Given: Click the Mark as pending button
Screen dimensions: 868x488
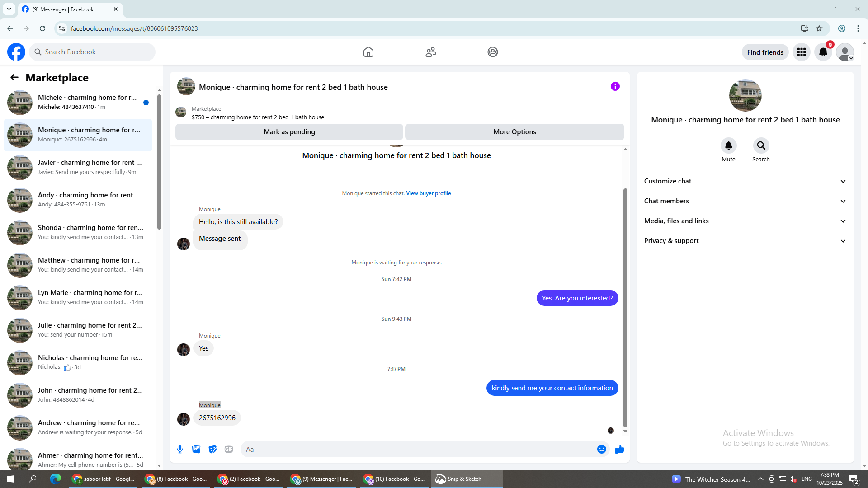Looking at the screenshot, I should [x=289, y=132].
